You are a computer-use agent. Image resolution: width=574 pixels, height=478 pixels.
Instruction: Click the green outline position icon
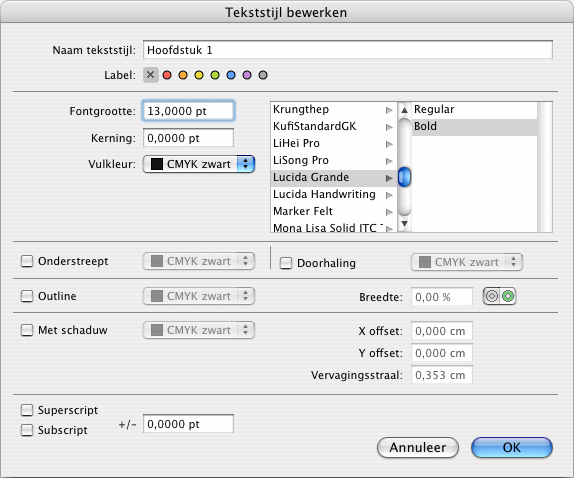pyautogui.click(x=508, y=296)
